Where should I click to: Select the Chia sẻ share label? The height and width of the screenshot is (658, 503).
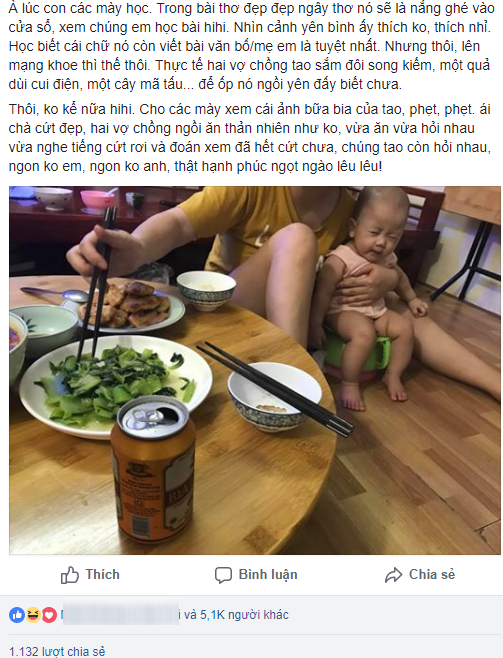coord(432,574)
